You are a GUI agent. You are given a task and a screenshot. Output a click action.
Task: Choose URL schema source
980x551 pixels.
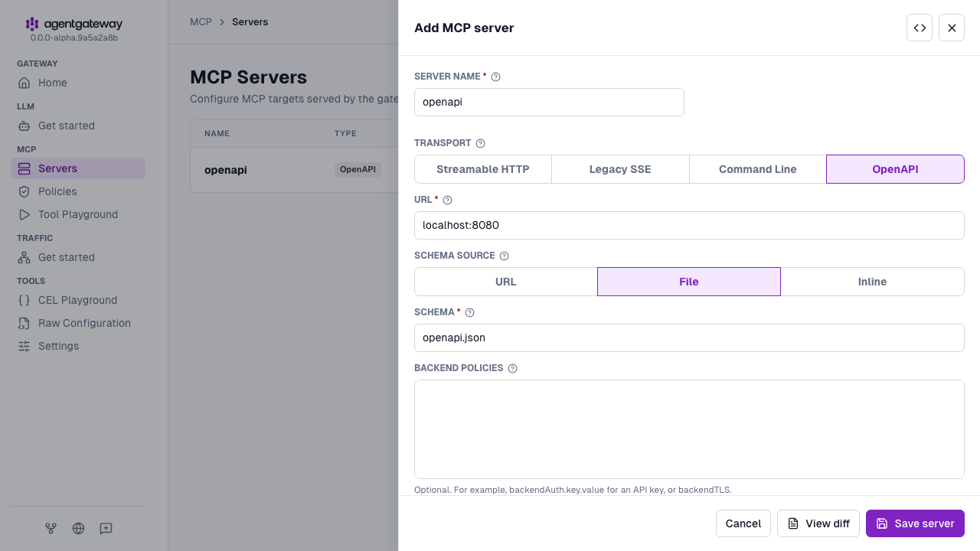[x=506, y=282]
